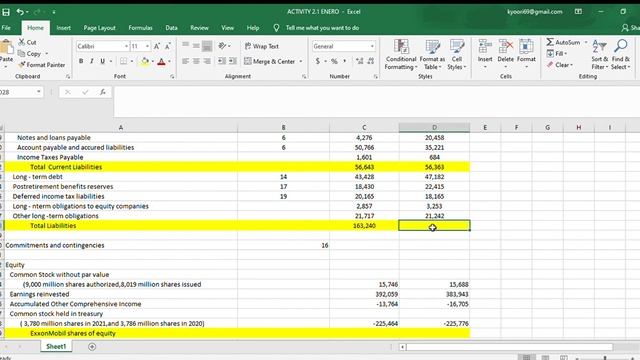Toggle top vertical alignment

(x=185, y=46)
